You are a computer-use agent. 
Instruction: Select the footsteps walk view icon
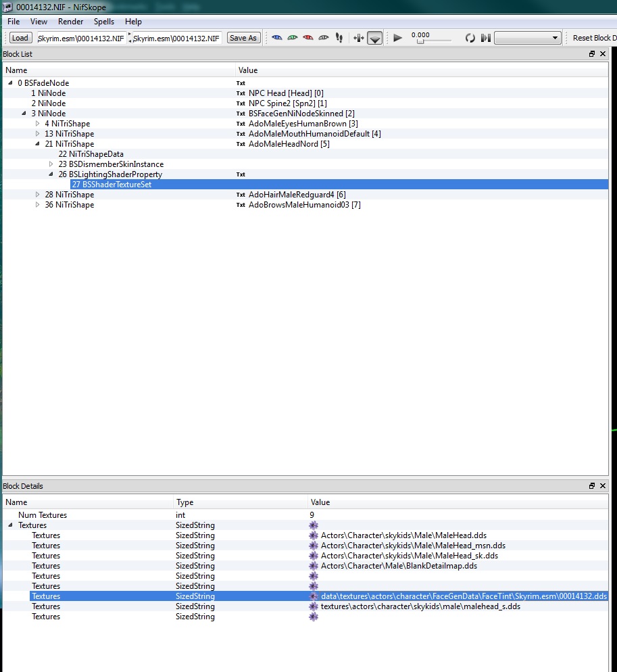tap(339, 38)
